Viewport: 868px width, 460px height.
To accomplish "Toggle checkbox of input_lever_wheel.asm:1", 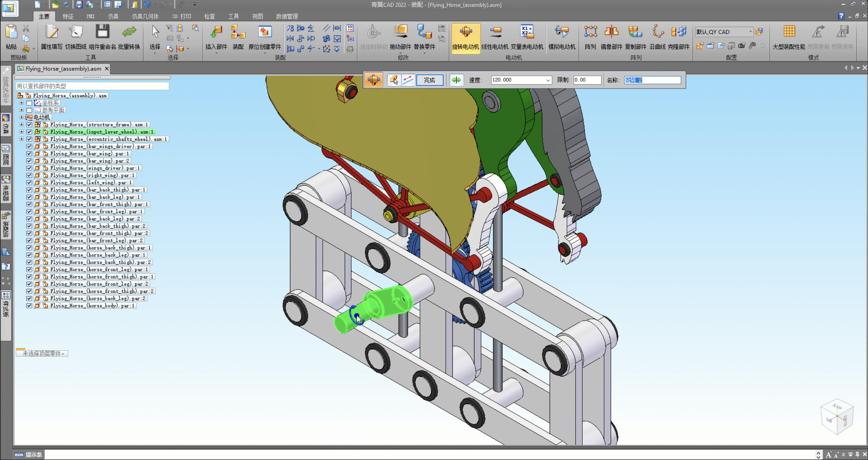I will click(29, 132).
